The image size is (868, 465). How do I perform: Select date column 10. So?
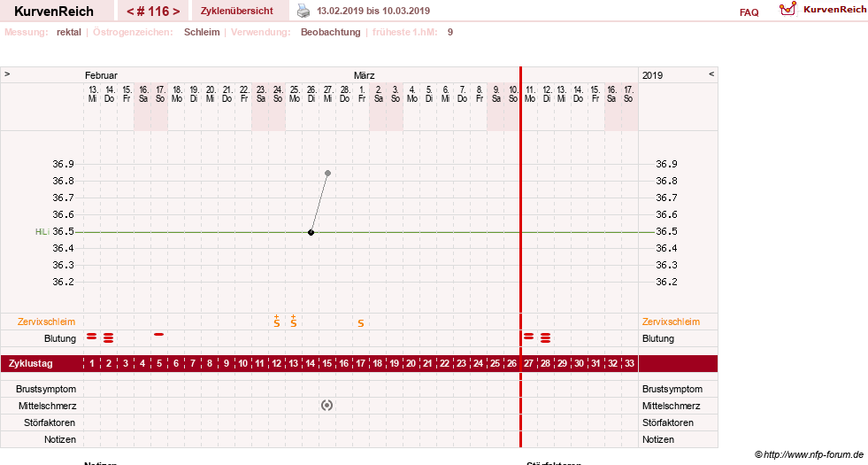click(x=513, y=94)
